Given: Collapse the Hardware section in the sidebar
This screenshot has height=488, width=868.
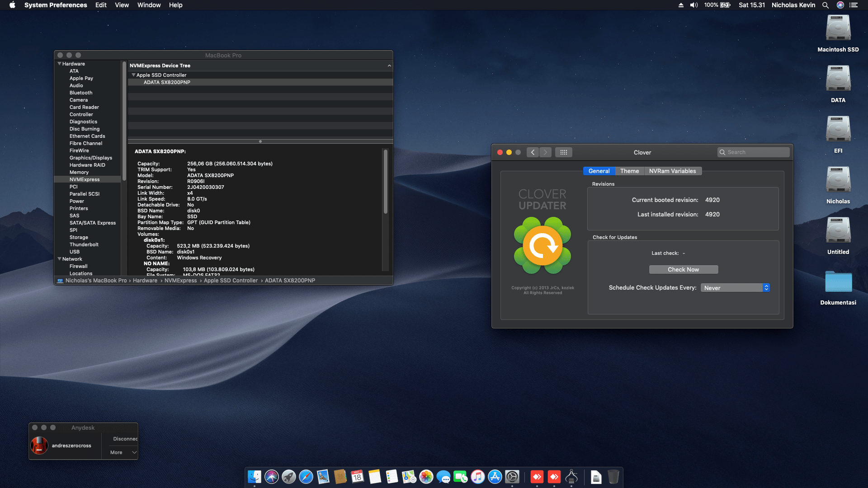Looking at the screenshot, I should coord(59,64).
